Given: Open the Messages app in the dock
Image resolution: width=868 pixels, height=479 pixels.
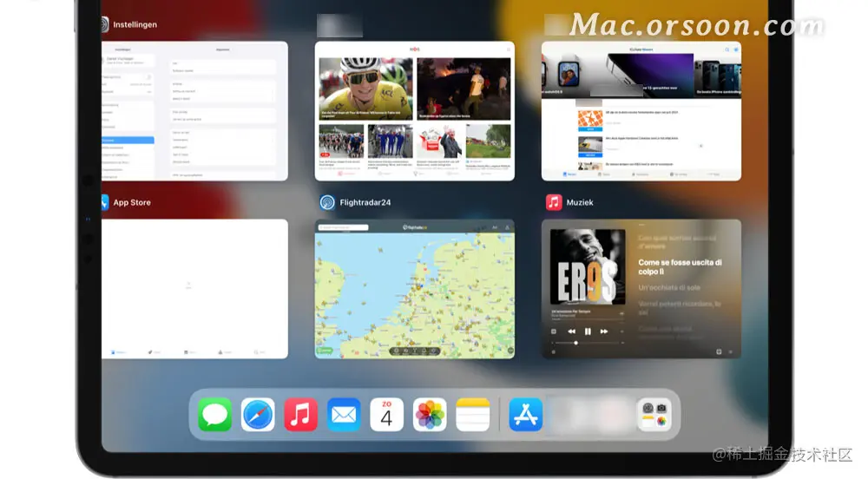Looking at the screenshot, I should (214, 414).
